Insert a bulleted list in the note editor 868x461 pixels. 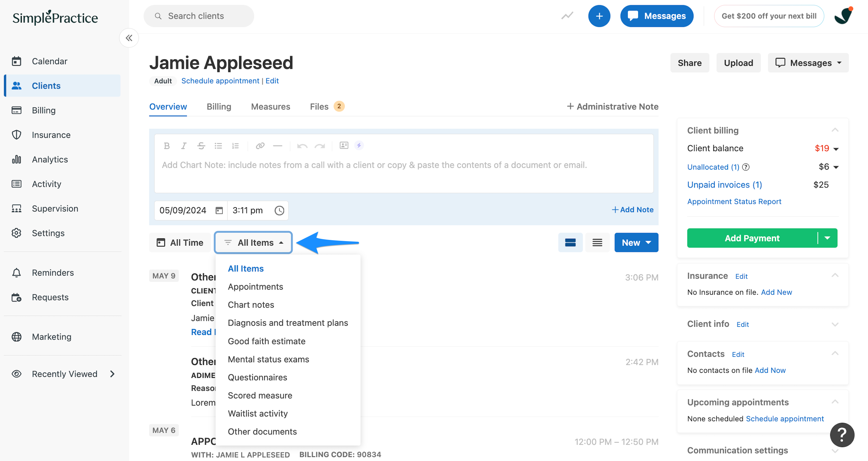pos(218,146)
